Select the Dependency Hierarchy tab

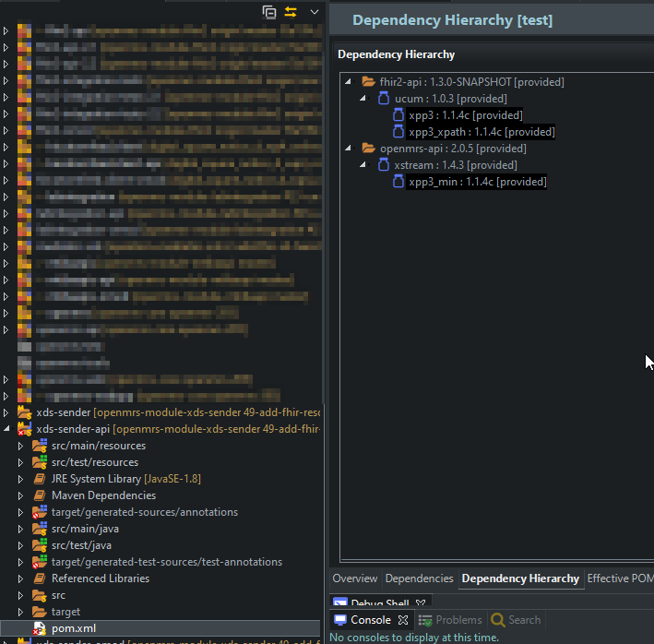coord(520,578)
